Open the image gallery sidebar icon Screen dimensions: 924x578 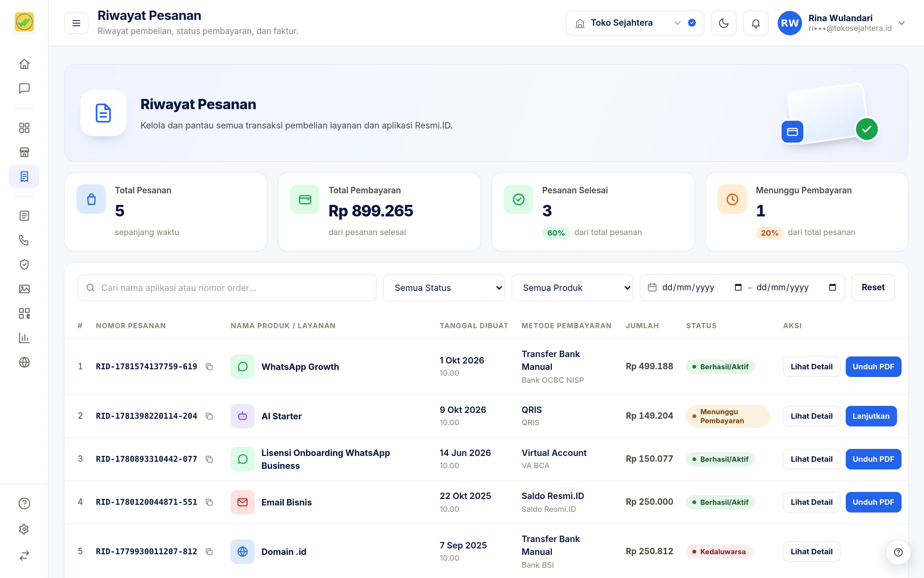click(24, 289)
